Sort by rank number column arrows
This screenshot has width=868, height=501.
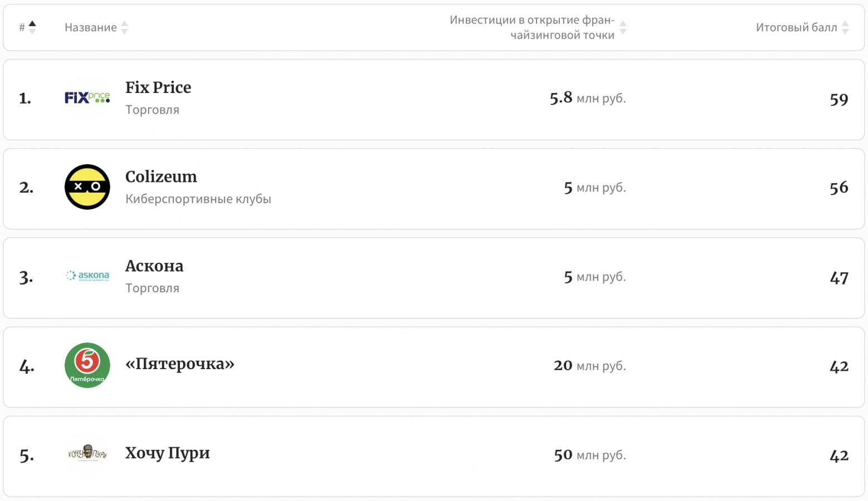pyautogui.click(x=32, y=27)
